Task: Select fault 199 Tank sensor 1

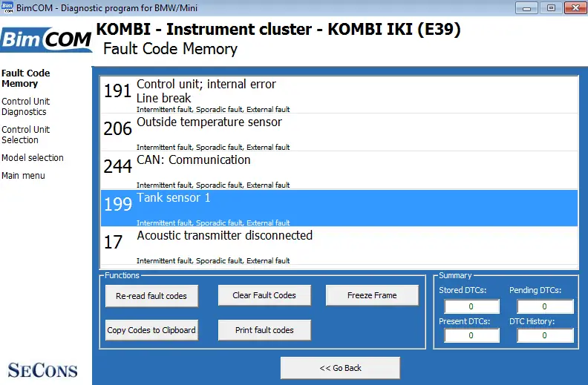Action: [x=339, y=208]
